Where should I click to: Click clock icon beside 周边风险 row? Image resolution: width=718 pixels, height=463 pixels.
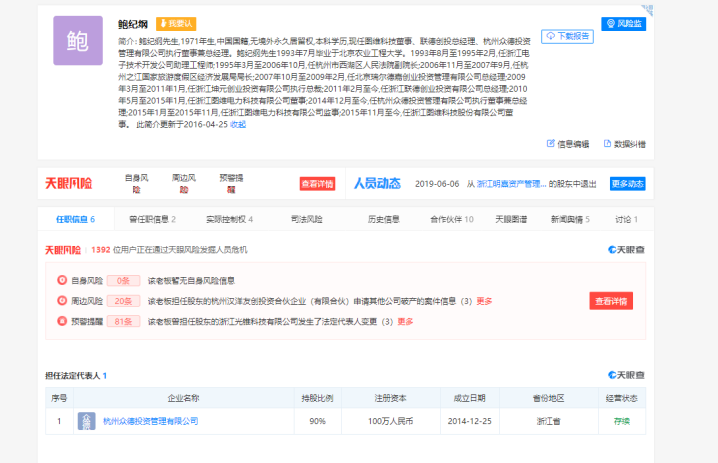pyautogui.click(x=62, y=300)
